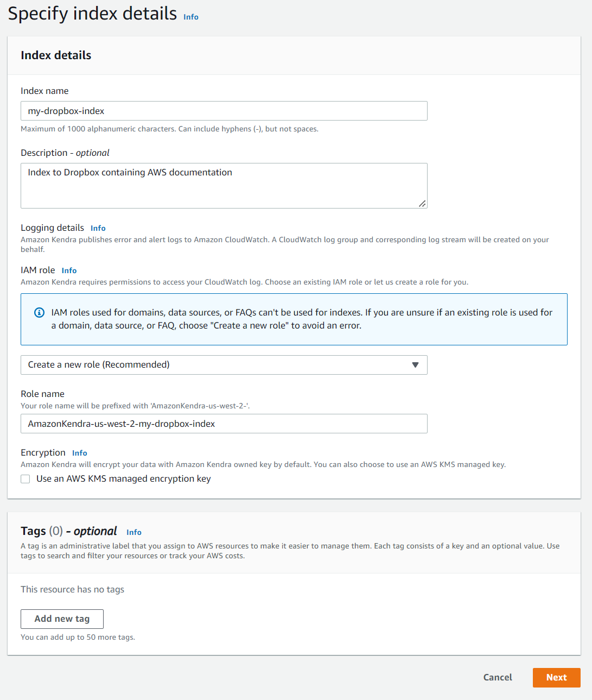The image size is (592, 700).
Task: Click inside the Description text area
Action: [224, 186]
